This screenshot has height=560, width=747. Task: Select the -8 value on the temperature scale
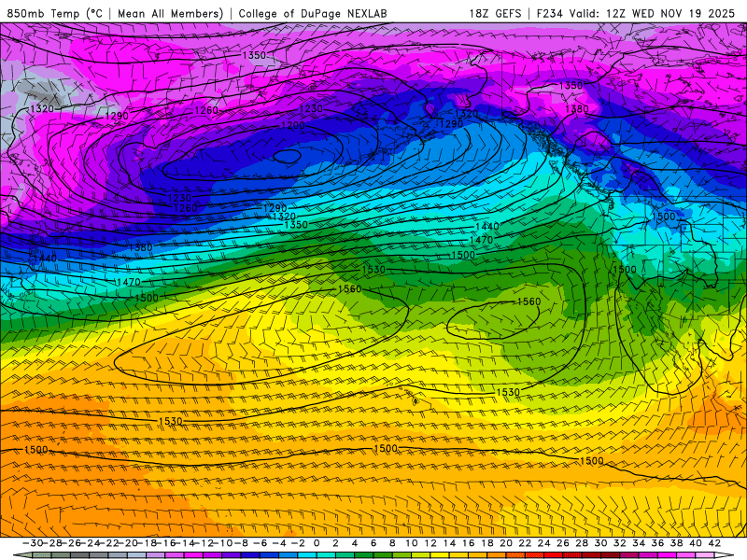(241, 543)
